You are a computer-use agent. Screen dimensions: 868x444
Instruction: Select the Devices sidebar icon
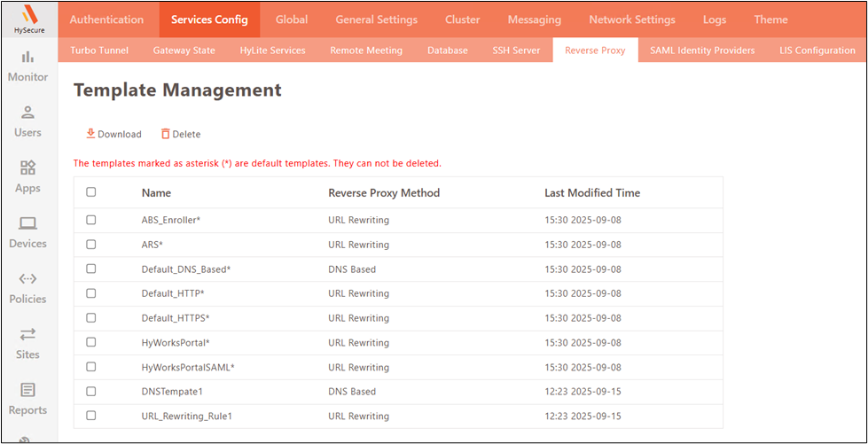coord(27,232)
